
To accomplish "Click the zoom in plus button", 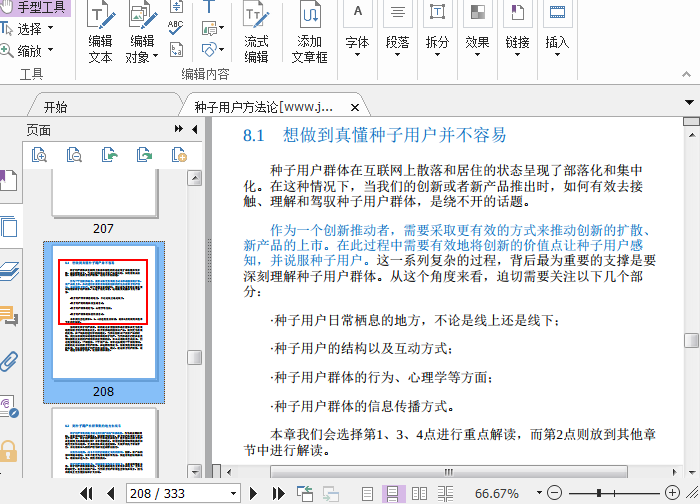I will (x=672, y=492).
